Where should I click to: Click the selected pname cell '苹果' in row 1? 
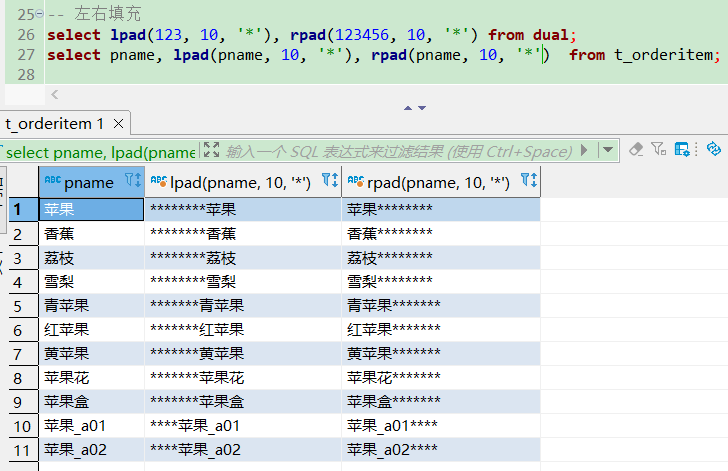coord(91,209)
